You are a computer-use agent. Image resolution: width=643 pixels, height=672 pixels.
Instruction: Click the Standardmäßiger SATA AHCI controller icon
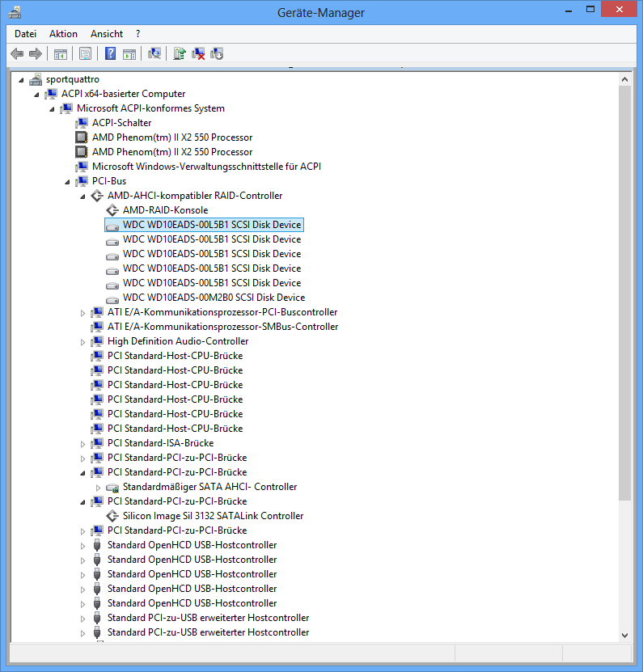click(112, 488)
